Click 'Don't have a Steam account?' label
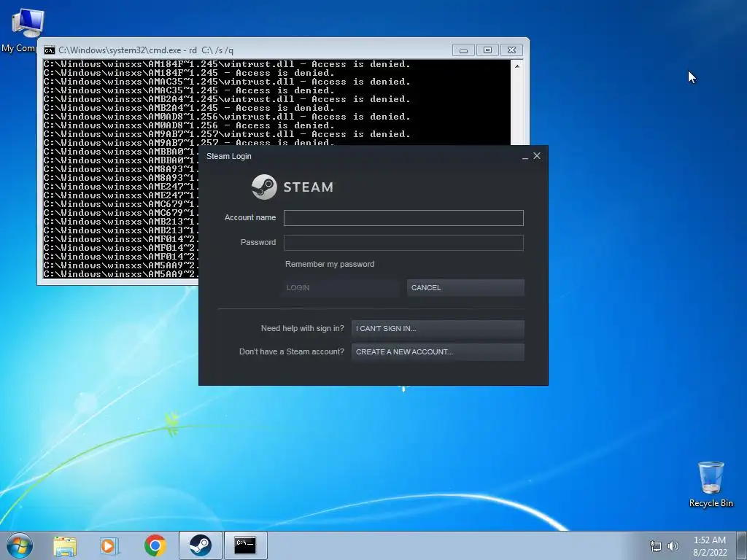 click(292, 352)
